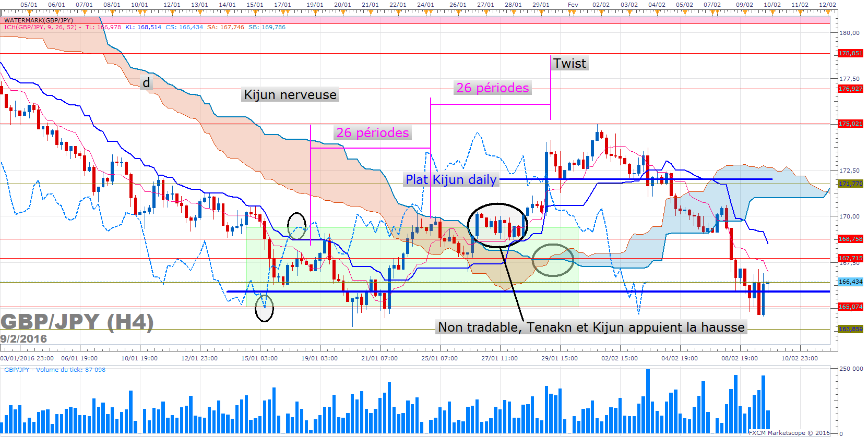Click the 25/01 07:00 time axis label
The width and height of the screenshot is (868, 437).
[x=439, y=358]
